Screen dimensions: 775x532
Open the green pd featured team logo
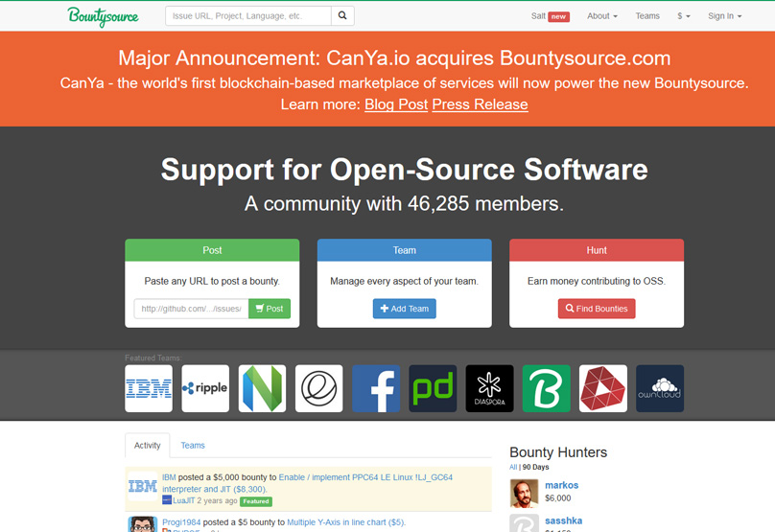[x=433, y=388]
